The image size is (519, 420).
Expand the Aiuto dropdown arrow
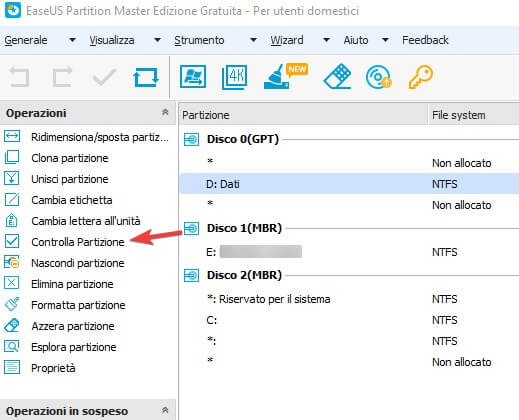point(385,40)
